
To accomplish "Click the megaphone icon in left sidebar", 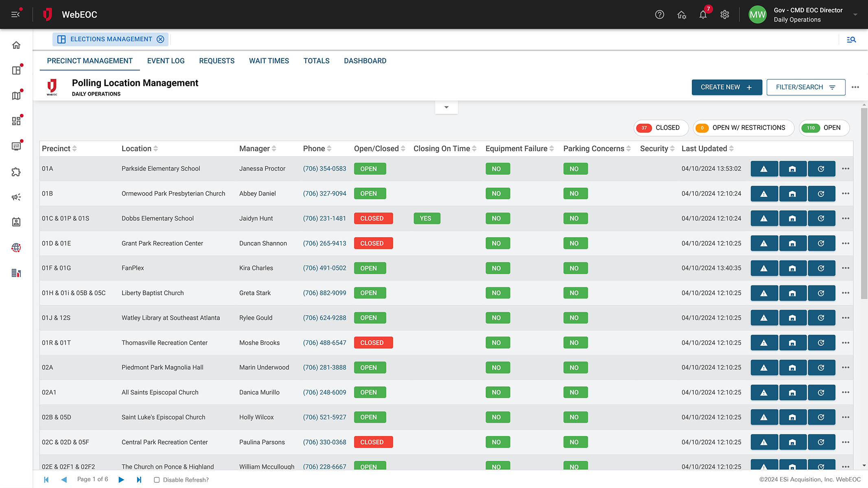I will coord(16,197).
